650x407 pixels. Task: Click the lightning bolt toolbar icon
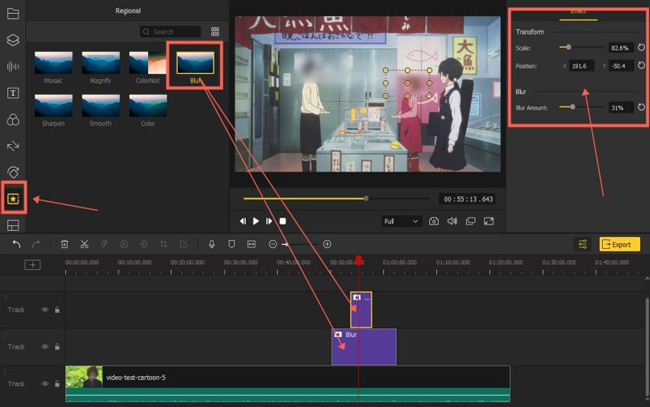pos(104,244)
